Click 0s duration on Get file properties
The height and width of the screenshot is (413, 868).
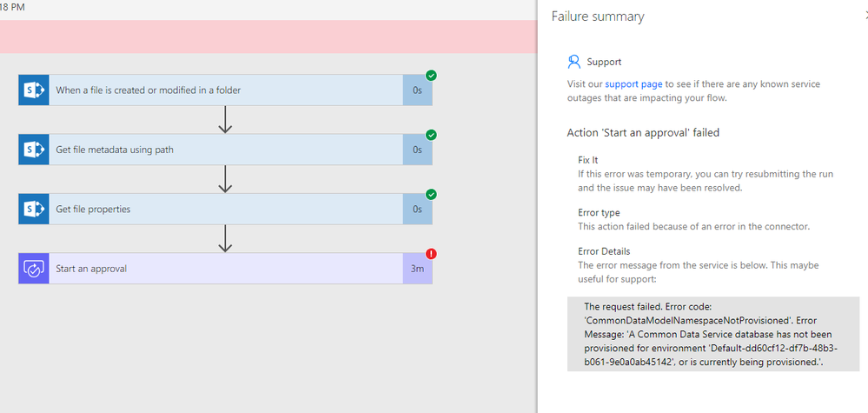[x=417, y=210]
